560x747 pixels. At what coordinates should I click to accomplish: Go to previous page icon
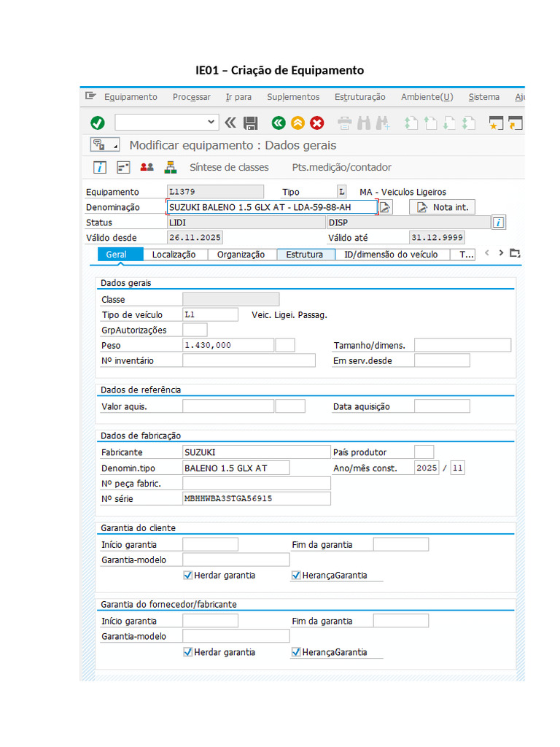[x=430, y=123]
